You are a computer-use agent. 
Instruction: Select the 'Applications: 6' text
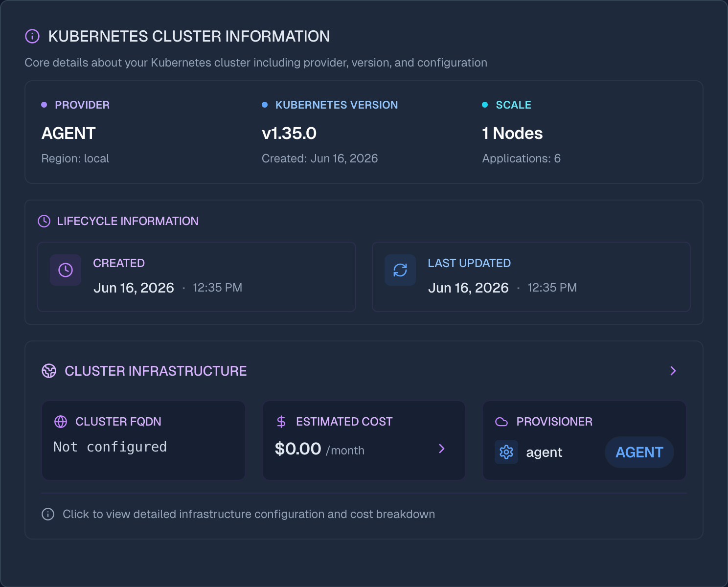522,158
